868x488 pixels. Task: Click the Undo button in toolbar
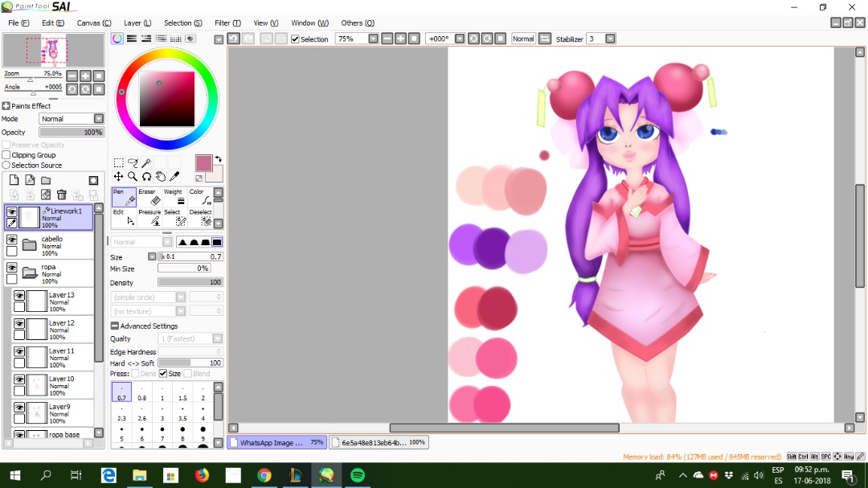[234, 39]
